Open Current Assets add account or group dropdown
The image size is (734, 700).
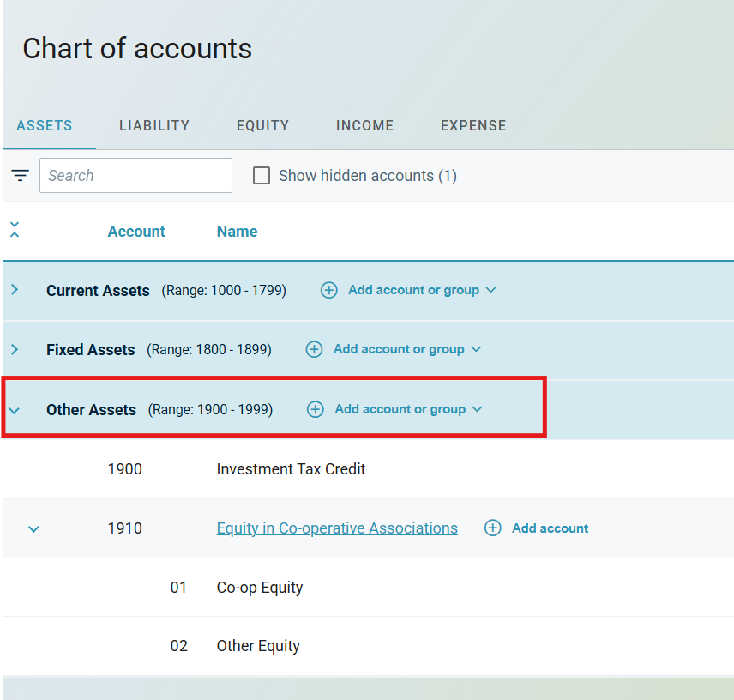490,290
